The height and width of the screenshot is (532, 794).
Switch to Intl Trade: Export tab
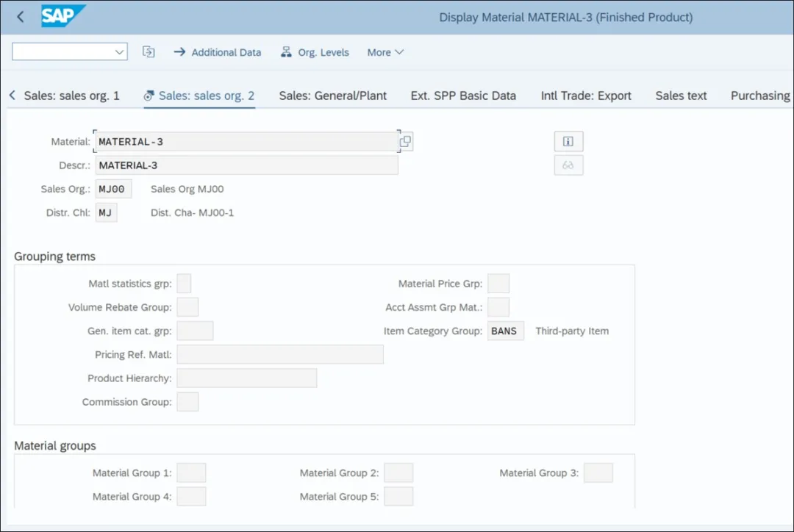coord(586,96)
